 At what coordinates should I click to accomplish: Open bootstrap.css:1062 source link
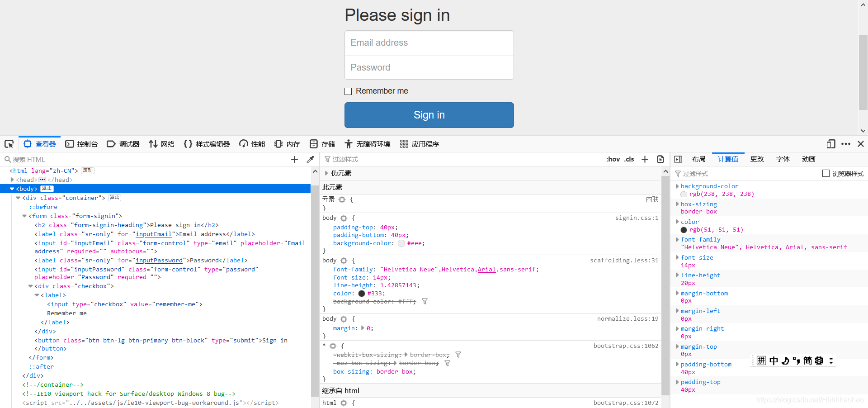click(626, 346)
